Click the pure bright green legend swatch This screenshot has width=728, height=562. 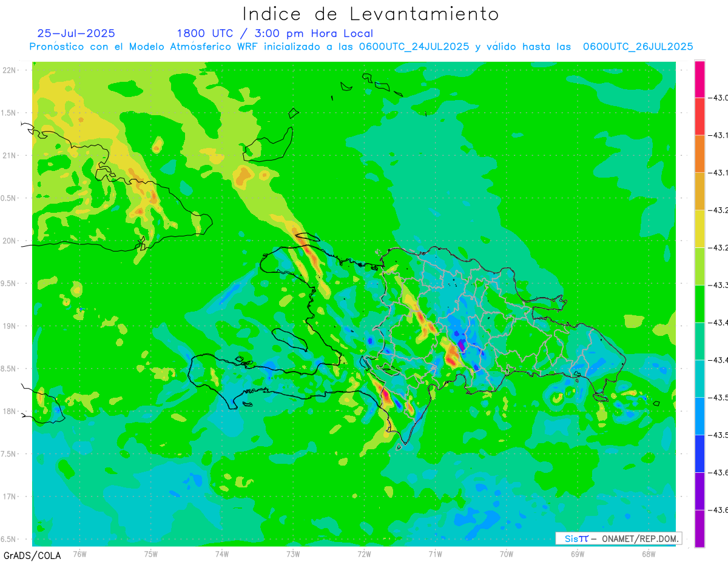[x=699, y=304]
